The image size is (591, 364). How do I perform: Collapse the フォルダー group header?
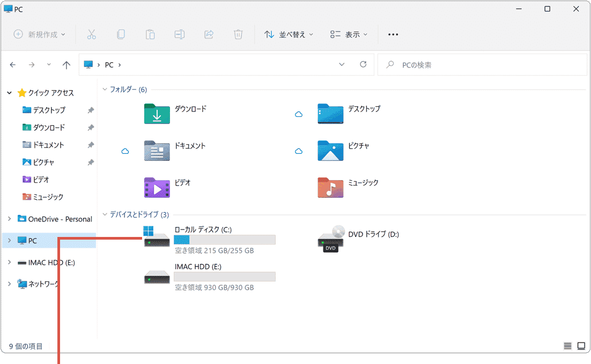105,90
